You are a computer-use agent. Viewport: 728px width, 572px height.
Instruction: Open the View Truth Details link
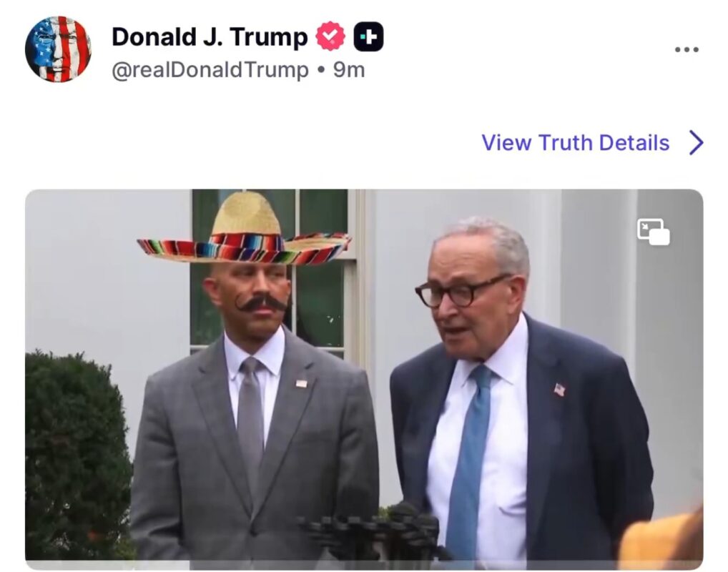[x=575, y=143]
